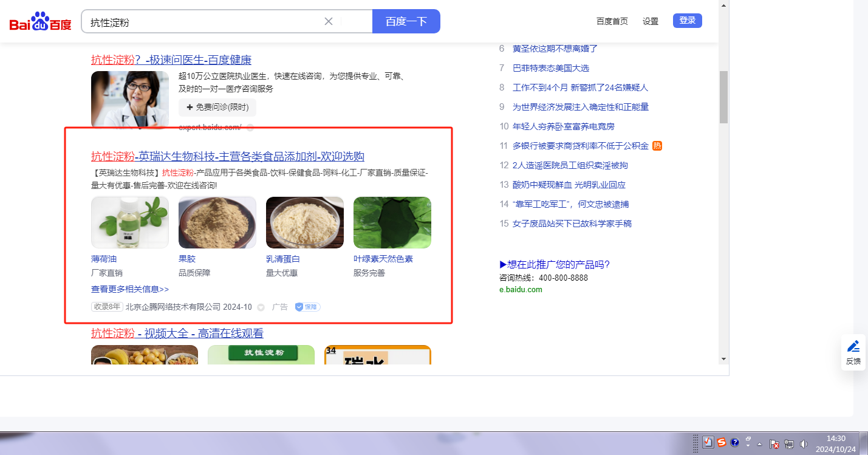This screenshot has height=455, width=868.
Task: Go to 百度首页 link
Action: (x=612, y=21)
